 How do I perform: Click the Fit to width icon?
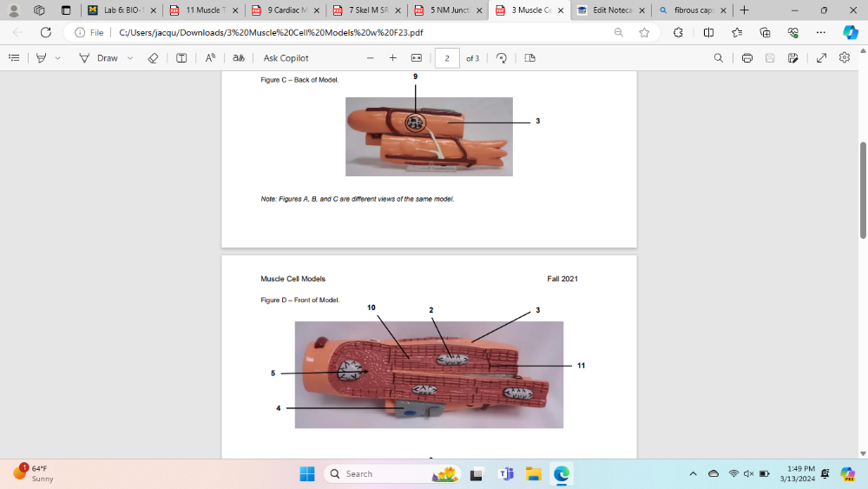click(416, 58)
